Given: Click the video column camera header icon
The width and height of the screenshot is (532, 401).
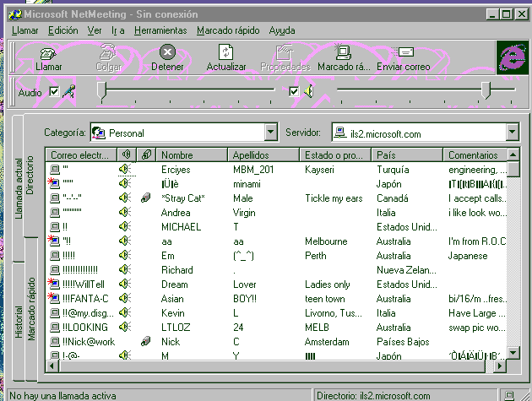Looking at the screenshot, I should 146,154.
